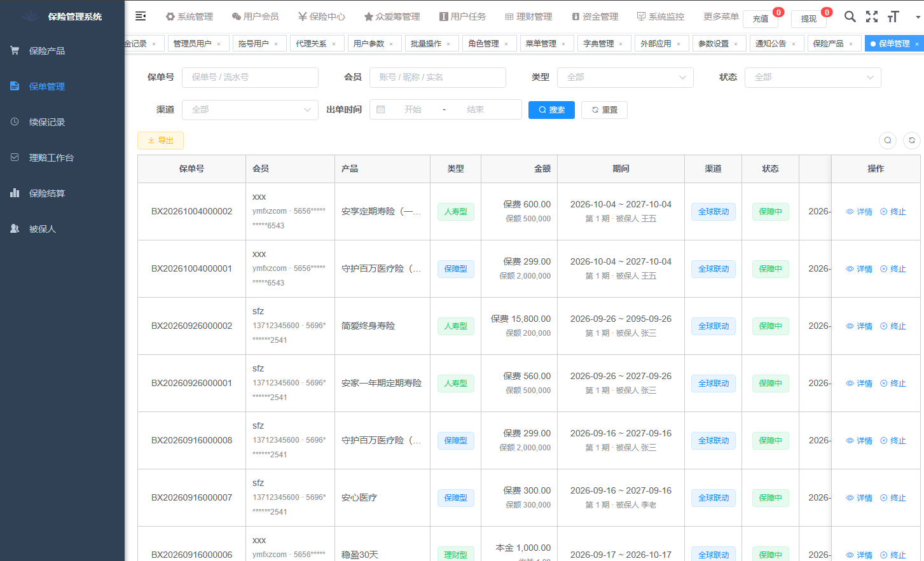The width and height of the screenshot is (924, 561).
Task: Close the 保单管理 tab
Action: (x=917, y=44)
